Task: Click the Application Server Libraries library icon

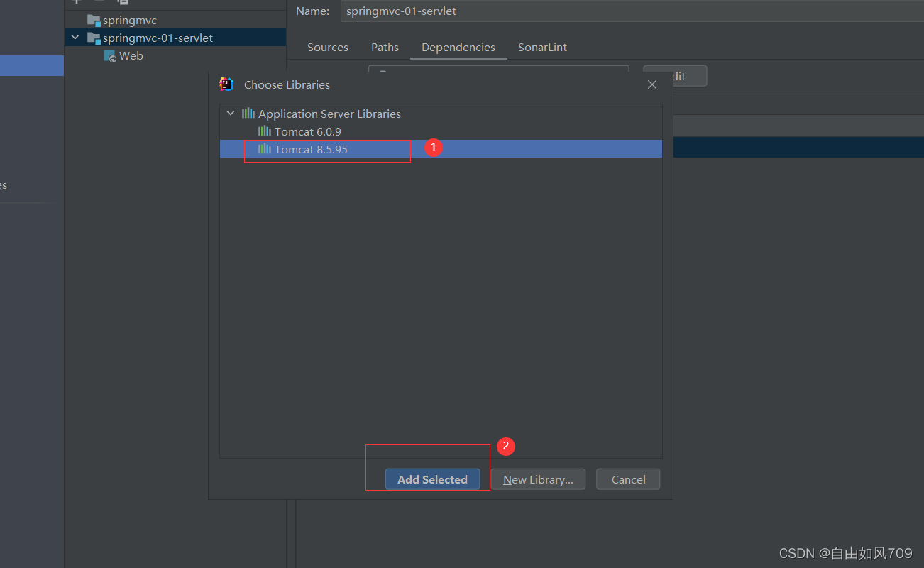Action: [248, 114]
